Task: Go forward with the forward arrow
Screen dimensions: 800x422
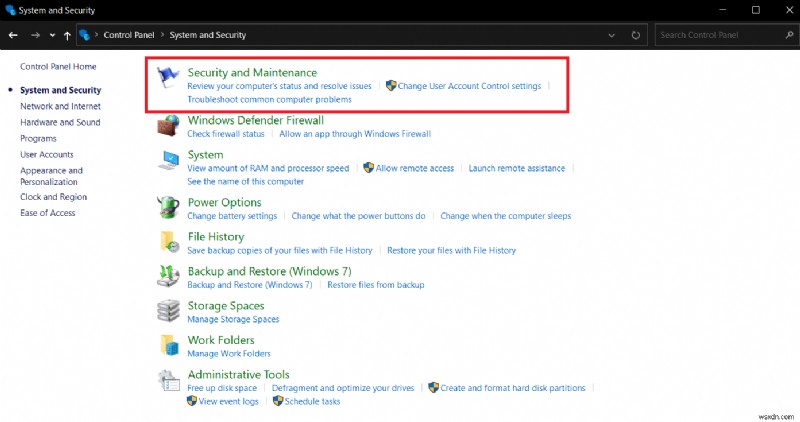Action: [35, 35]
